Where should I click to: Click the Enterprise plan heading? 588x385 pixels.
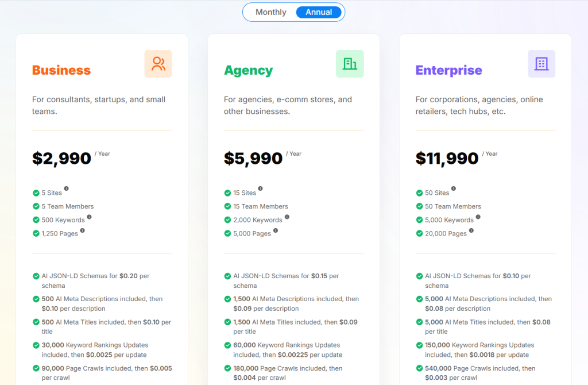pos(448,71)
